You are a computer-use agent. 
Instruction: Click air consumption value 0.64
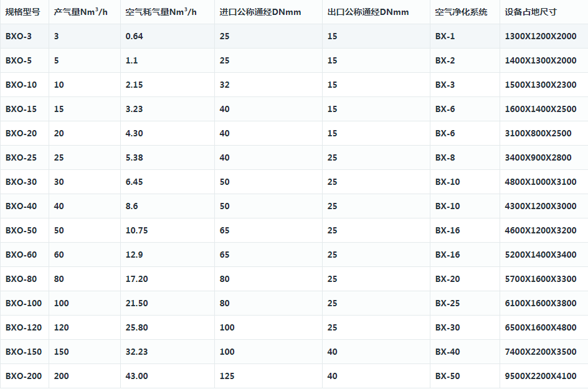134,36
